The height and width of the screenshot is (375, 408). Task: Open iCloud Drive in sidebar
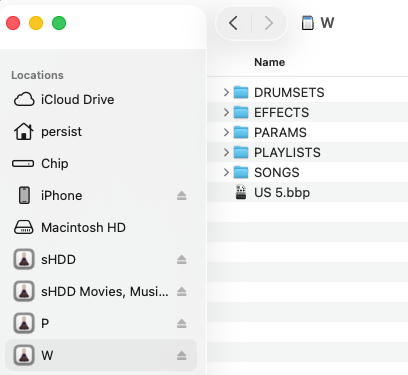click(101, 100)
